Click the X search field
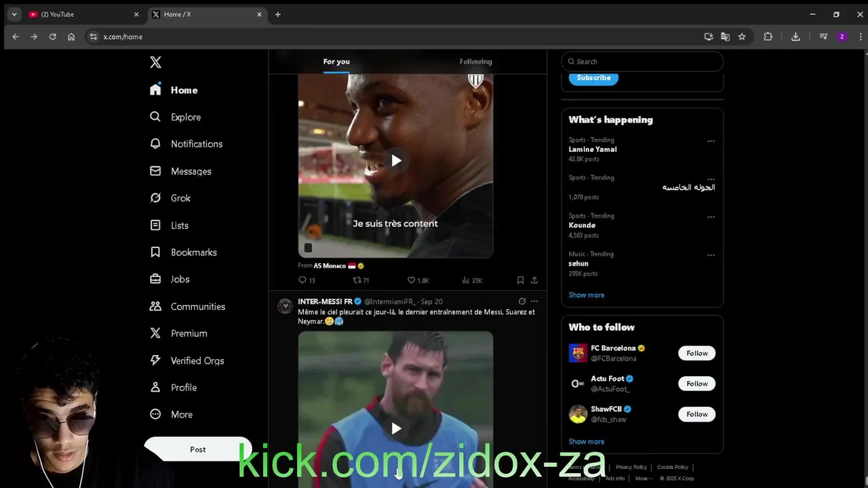 point(642,62)
